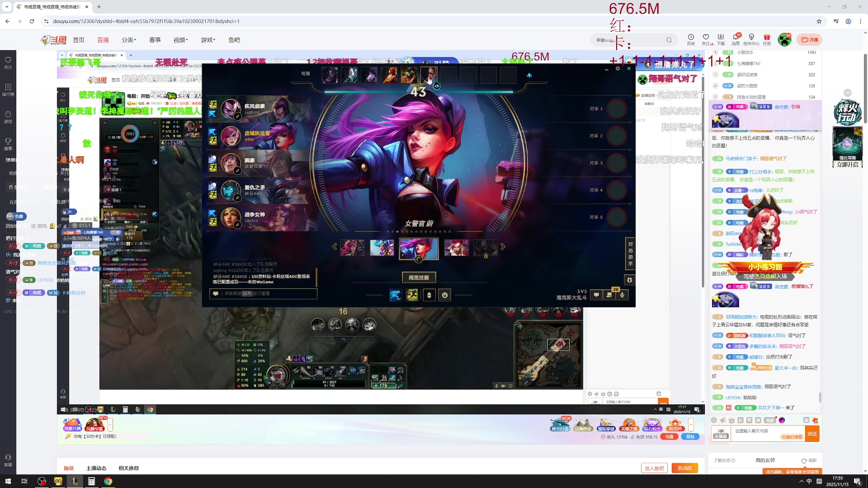This screenshot has width=868, height=488.
Task: Go to the 赛事 menu item
Action: pyautogui.click(x=155, y=40)
